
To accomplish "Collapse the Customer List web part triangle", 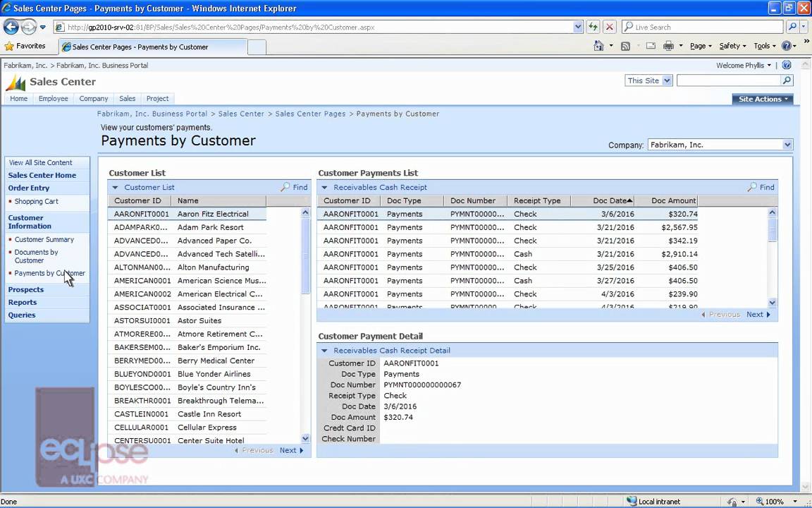I will [x=116, y=187].
